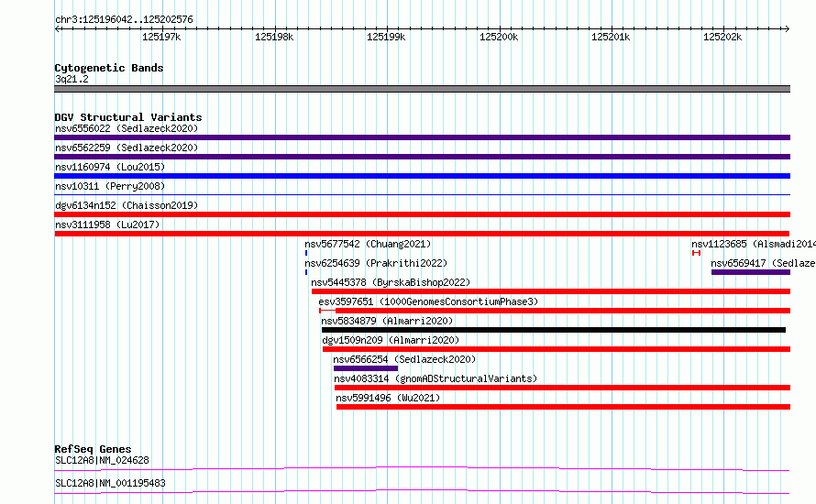Open esv3597651 (1000GenomesConsortiumPhase3) label

point(428,301)
